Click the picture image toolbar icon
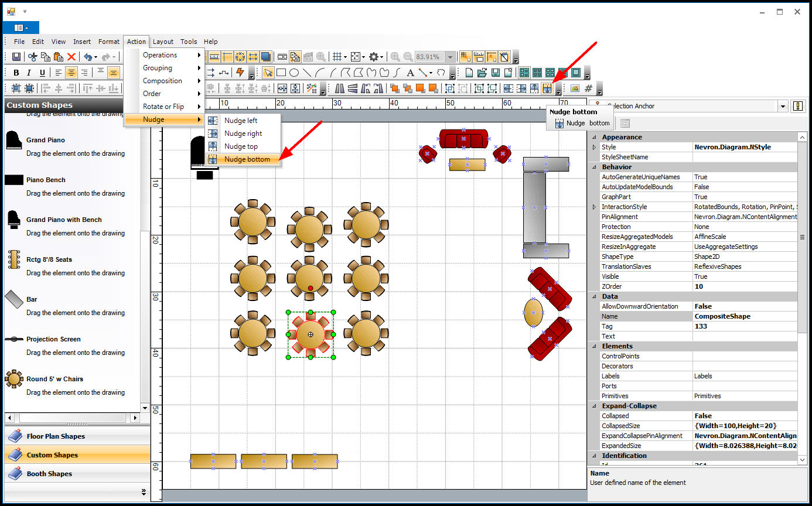Screen dimensions: 812x506 [x=575, y=88]
